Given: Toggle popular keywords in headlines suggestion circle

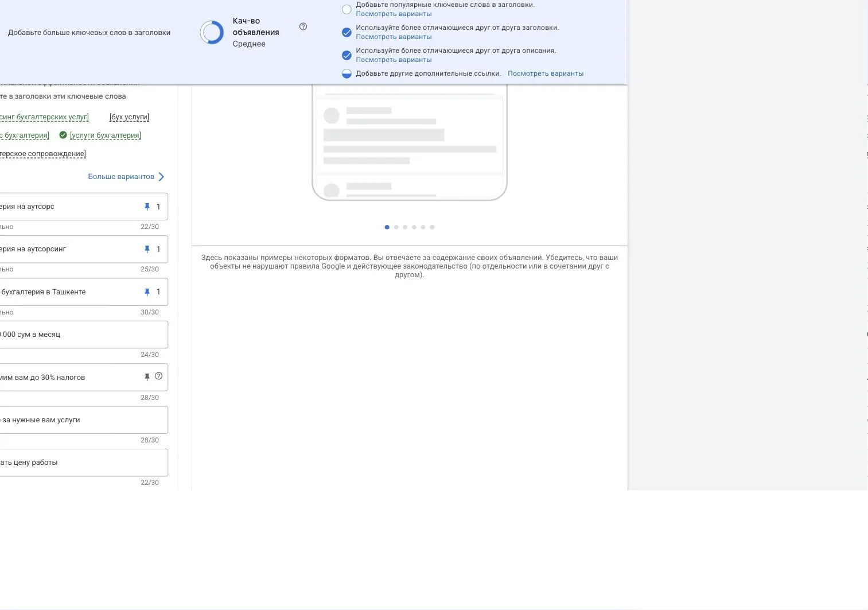Looking at the screenshot, I should pos(347,9).
